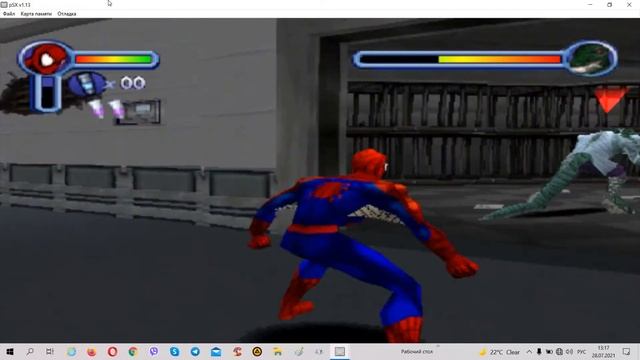
Task: Click the Рабочий стол toolbar label
Action: (x=417, y=351)
